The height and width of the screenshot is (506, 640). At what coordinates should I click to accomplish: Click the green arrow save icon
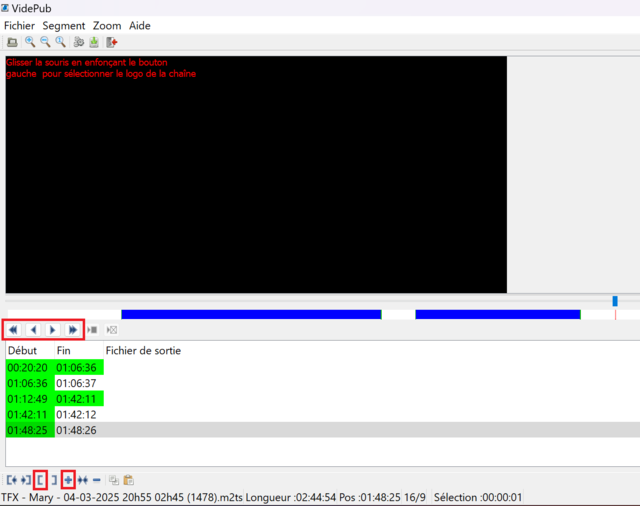94,42
